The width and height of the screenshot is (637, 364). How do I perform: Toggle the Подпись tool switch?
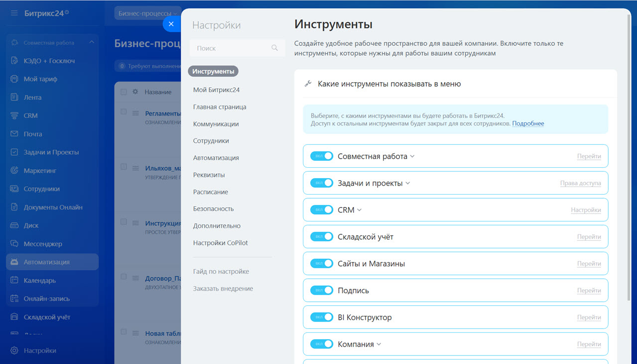pyautogui.click(x=322, y=291)
